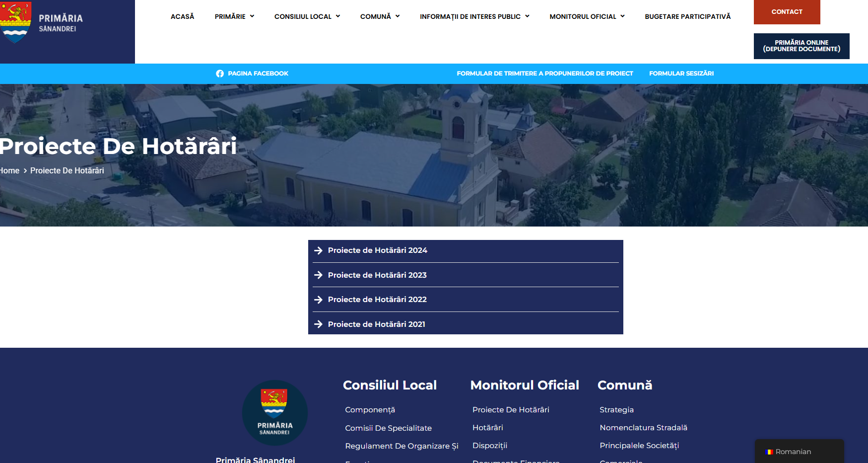Click arrow icon beside Proiecte de Hotărâri 2023
The width and height of the screenshot is (868, 463).
[x=319, y=275]
